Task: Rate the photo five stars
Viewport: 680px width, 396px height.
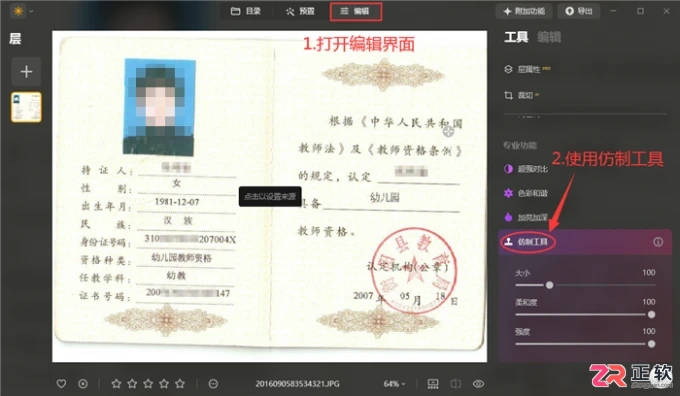Action: pyautogui.click(x=180, y=383)
